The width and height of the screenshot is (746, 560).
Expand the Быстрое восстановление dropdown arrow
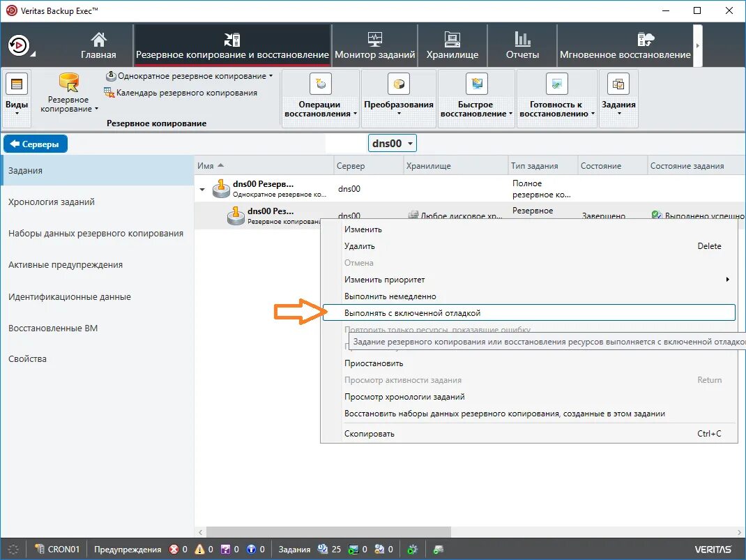[510, 114]
